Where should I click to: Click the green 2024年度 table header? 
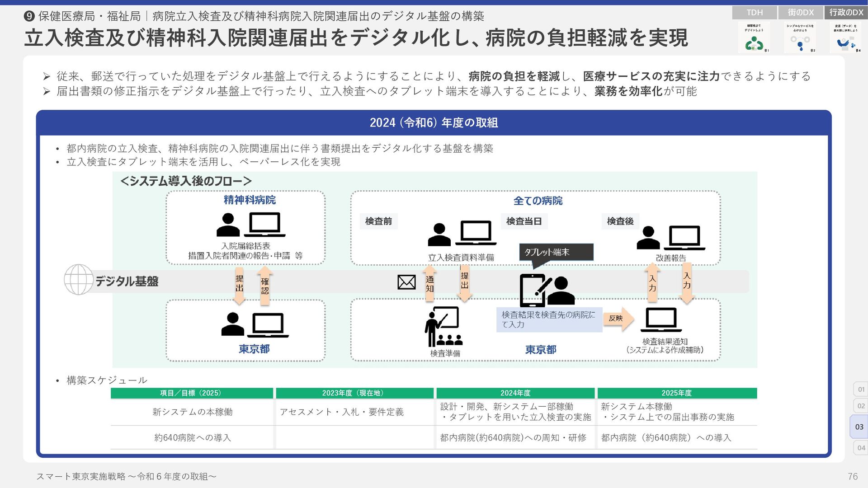[x=515, y=393]
